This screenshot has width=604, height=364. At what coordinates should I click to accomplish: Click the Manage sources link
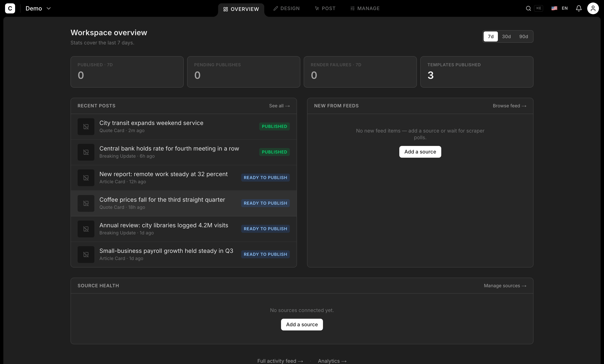point(505,286)
